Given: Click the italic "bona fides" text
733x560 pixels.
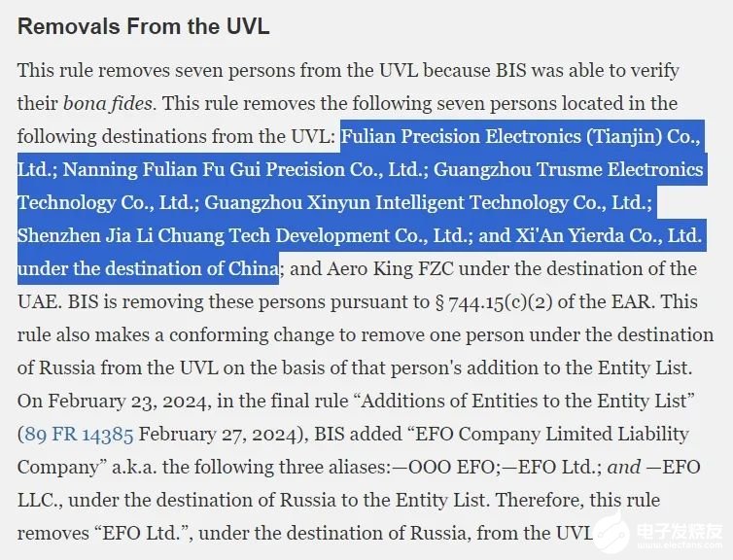Looking at the screenshot, I should tap(99, 103).
